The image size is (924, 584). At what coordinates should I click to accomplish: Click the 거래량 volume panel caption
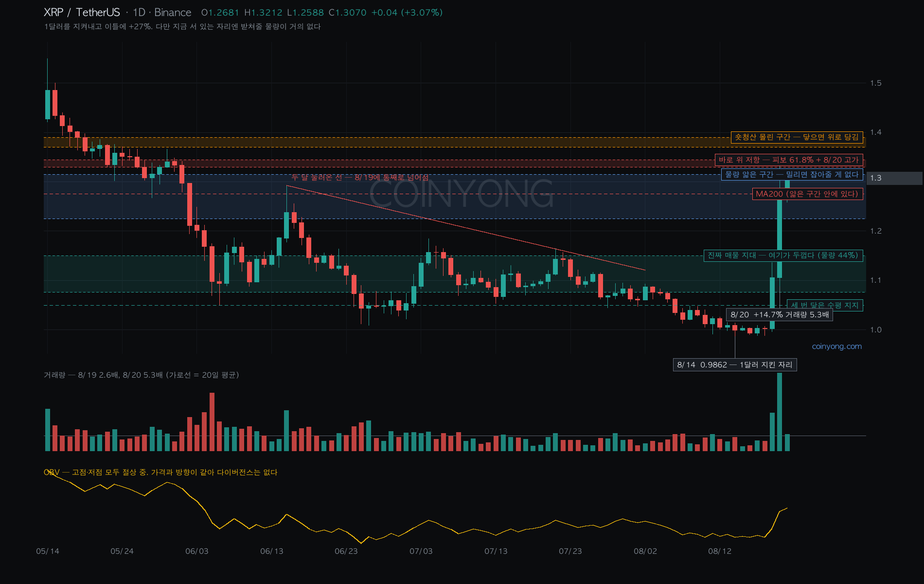[x=142, y=375]
